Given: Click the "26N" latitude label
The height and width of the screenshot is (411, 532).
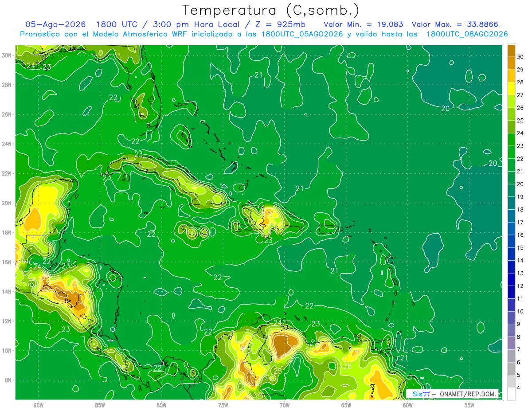Looking at the screenshot, I should (7, 114).
